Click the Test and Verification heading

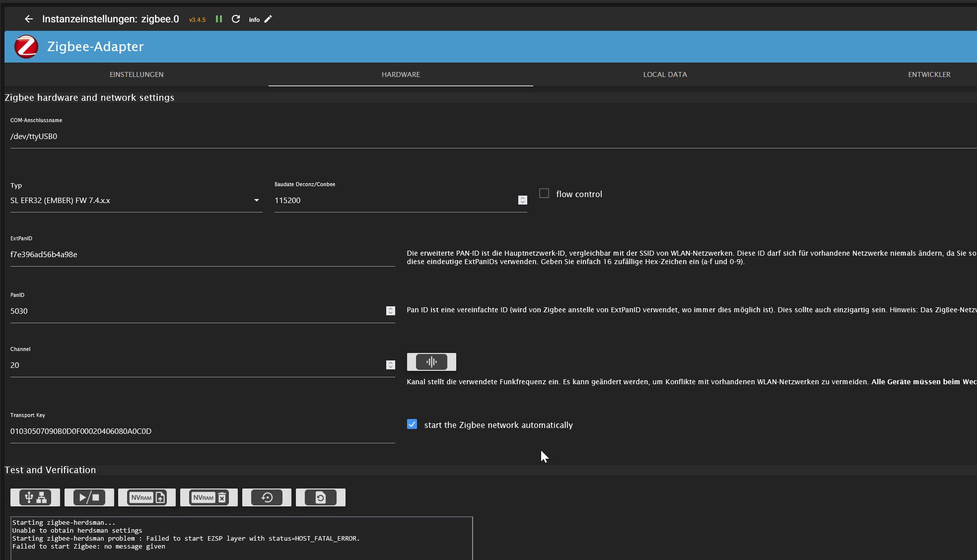click(50, 470)
